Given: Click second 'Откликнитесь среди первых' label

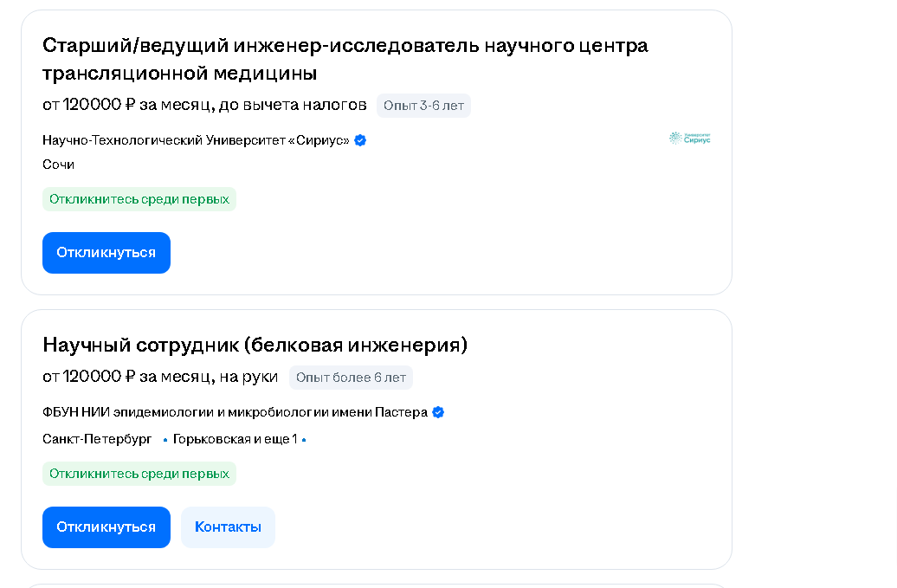Looking at the screenshot, I should (x=139, y=474).
